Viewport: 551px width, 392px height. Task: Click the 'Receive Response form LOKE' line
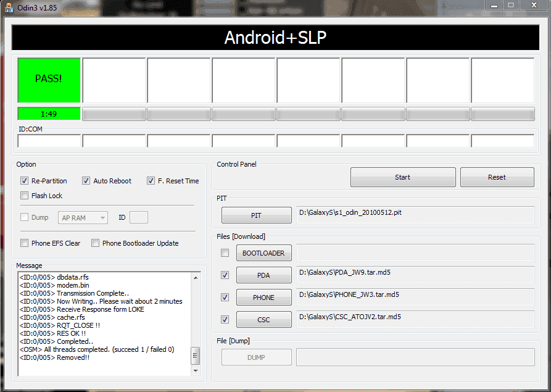point(82,309)
